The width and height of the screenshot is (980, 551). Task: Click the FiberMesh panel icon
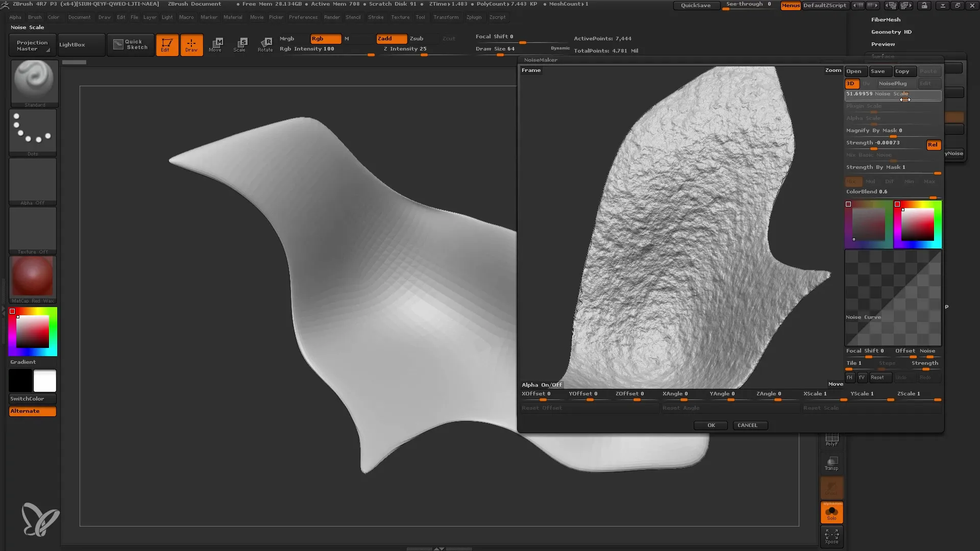(886, 19)
